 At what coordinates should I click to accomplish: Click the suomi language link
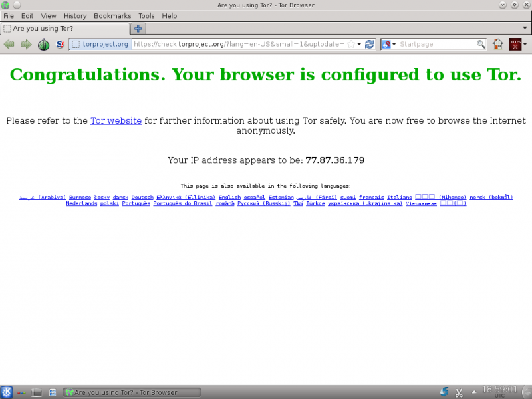(x=348, y=197)
